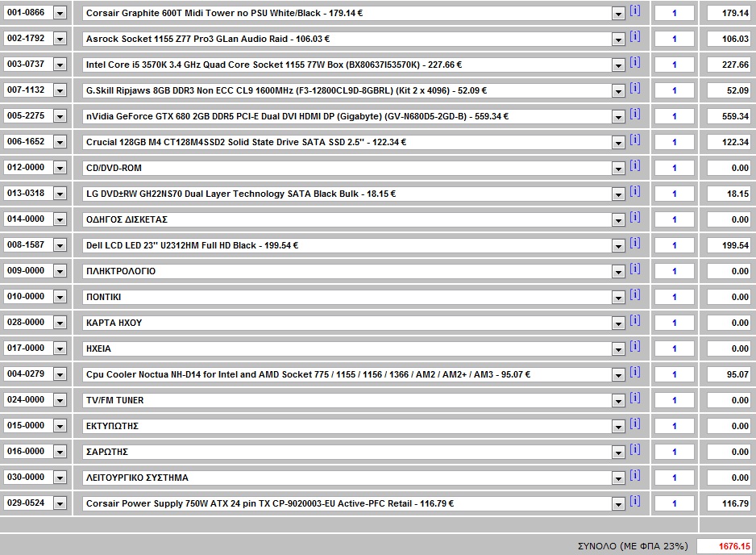Open code dropdown 008-1587
The height and width of the screenshot is (555, 756).
click(x=60, y=246)
